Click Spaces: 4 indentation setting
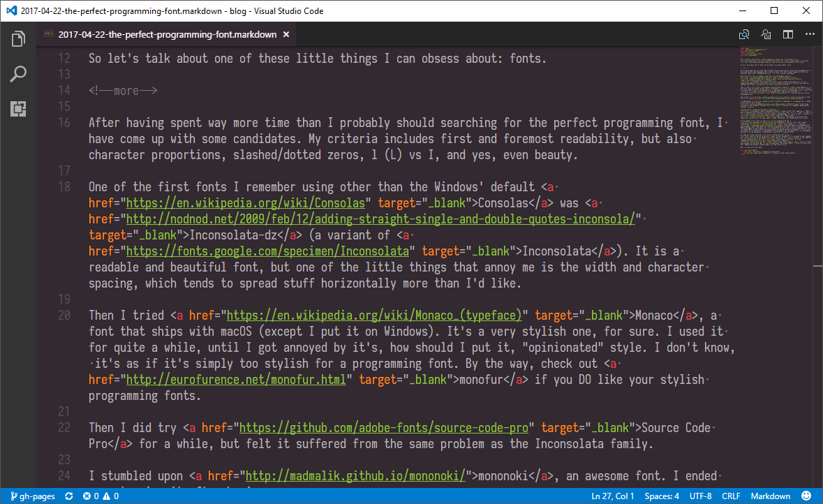 tap(662, 496)
